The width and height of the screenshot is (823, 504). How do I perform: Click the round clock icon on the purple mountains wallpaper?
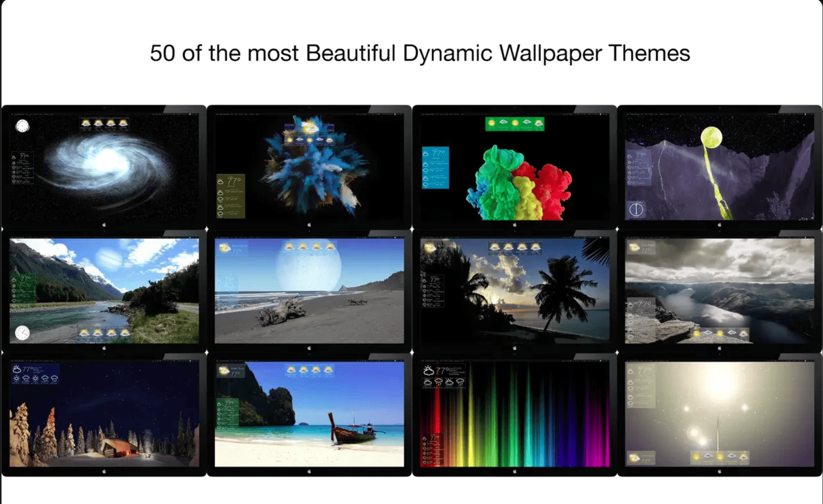637,210
